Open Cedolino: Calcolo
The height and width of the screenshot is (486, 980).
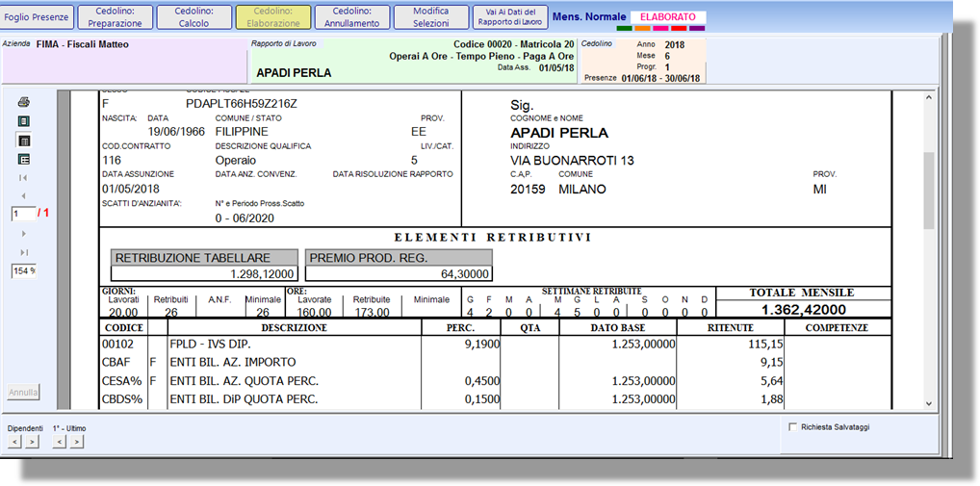[193, 17]
